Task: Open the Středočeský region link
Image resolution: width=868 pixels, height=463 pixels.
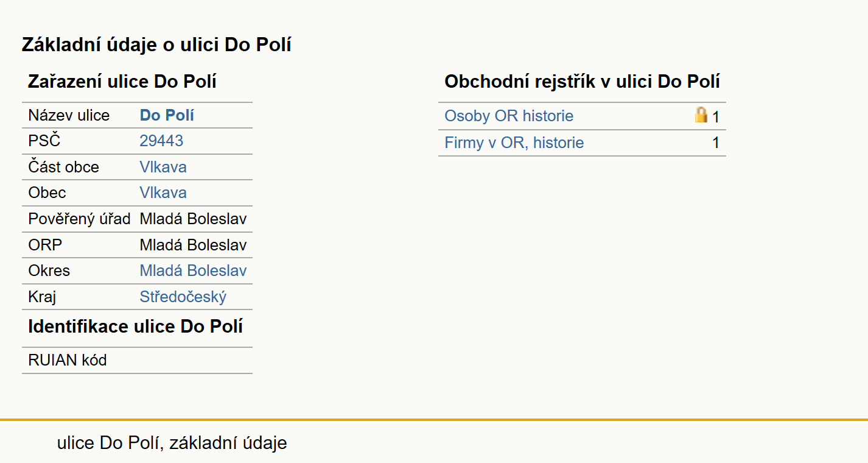Action: 183,297
